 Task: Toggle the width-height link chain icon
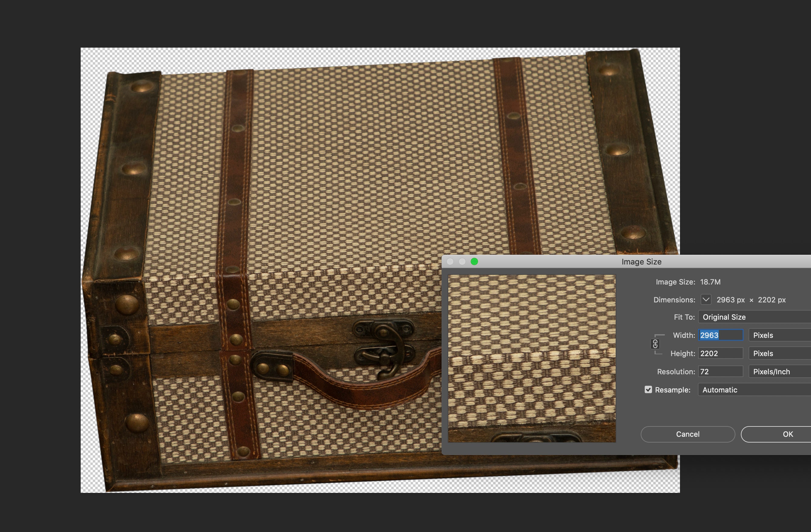[656, 344]
